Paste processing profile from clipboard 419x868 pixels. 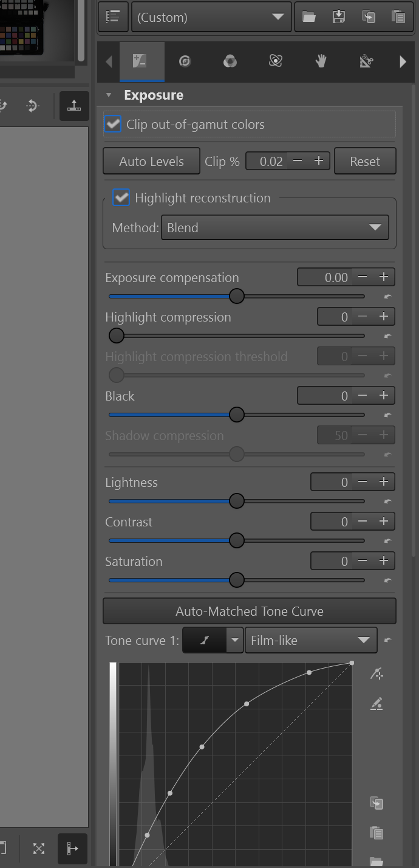(398, 17)
